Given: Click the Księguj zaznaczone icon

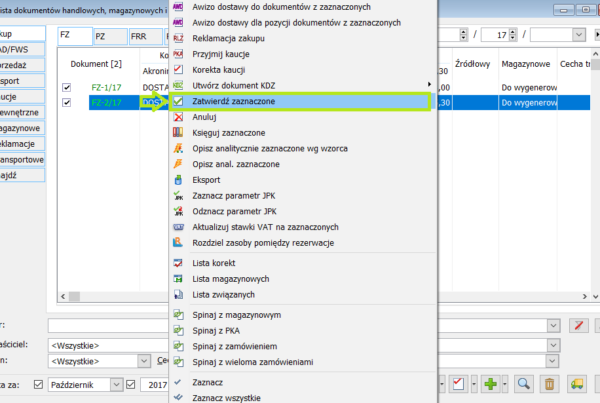Looking at the screenshot, I should pos(178,133).
